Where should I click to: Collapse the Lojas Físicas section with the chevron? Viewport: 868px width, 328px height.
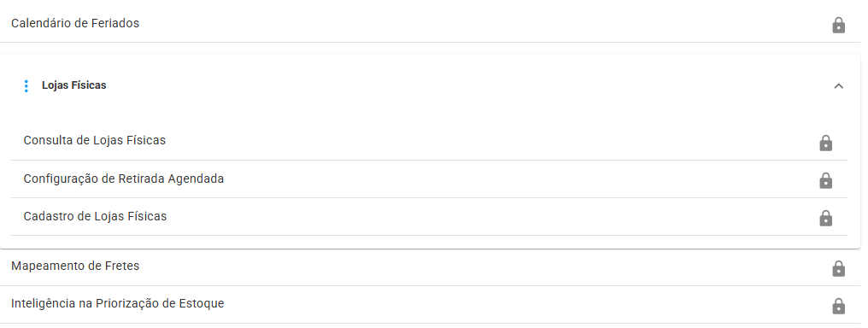(839, 85)
